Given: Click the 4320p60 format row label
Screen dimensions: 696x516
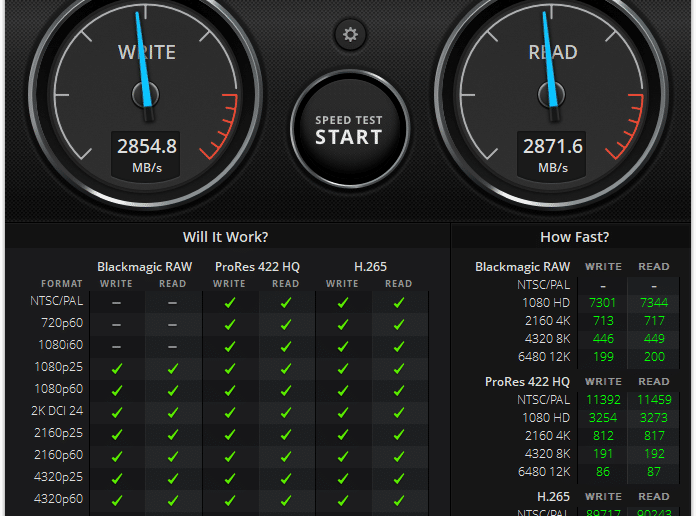Looking at the screenshot, I should [59, 499].
